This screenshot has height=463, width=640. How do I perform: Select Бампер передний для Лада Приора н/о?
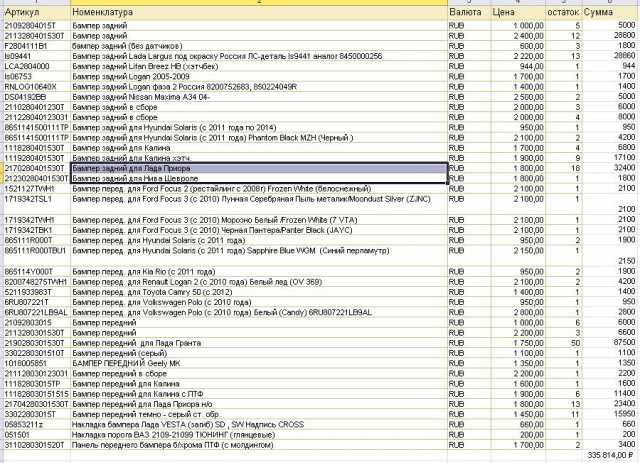pos(259,404)
